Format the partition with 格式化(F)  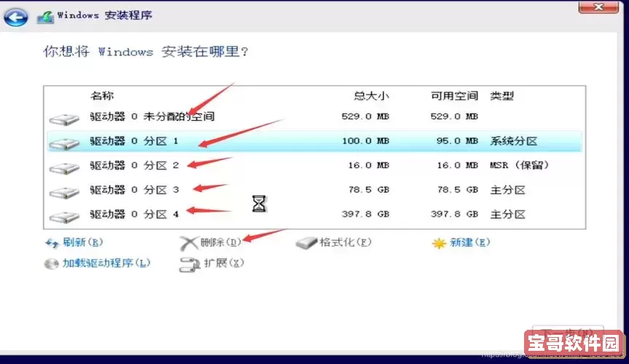tap(345, 242)
